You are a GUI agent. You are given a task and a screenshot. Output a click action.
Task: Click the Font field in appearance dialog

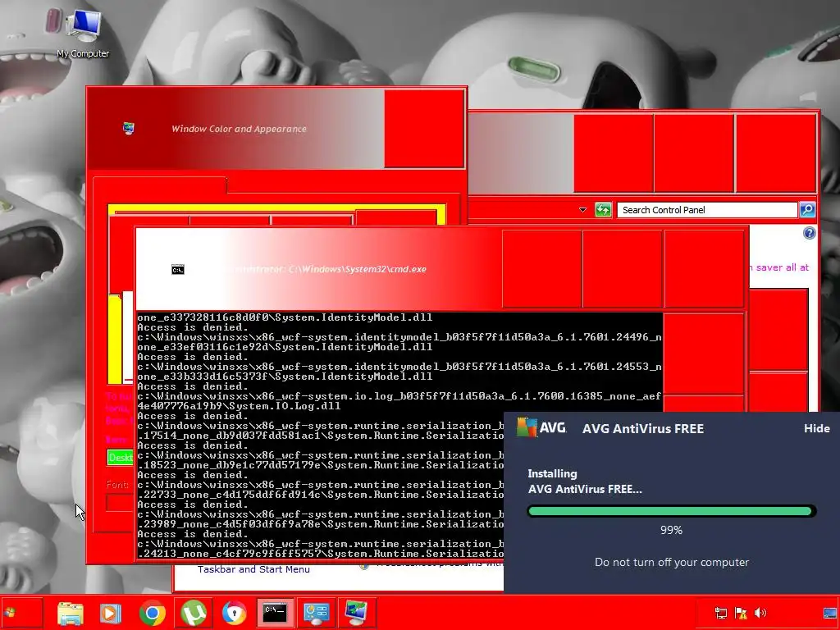pyautogui.click(x=120, y=503)
